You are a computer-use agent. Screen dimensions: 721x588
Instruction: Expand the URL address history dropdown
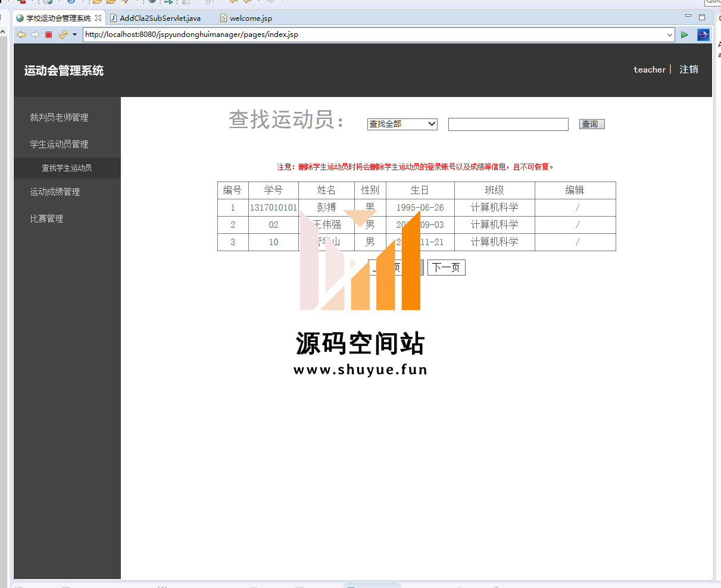[670, 35]
